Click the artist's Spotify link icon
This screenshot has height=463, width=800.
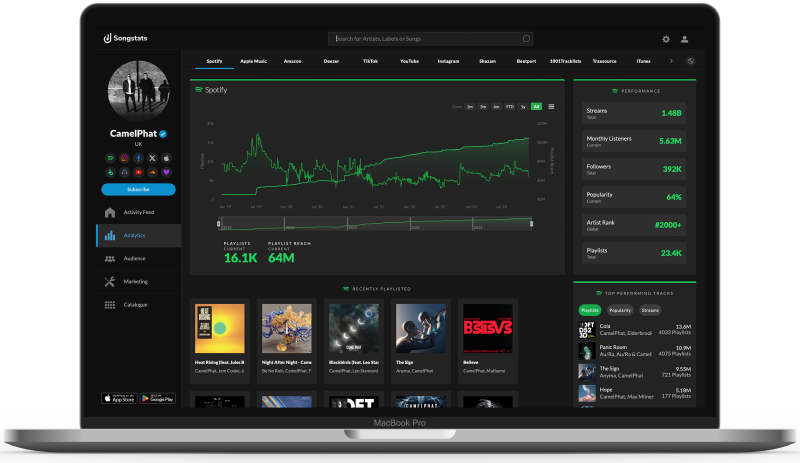110,158
